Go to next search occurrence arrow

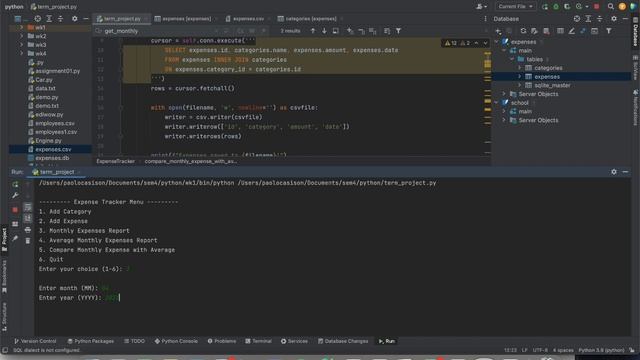(324, 31)
